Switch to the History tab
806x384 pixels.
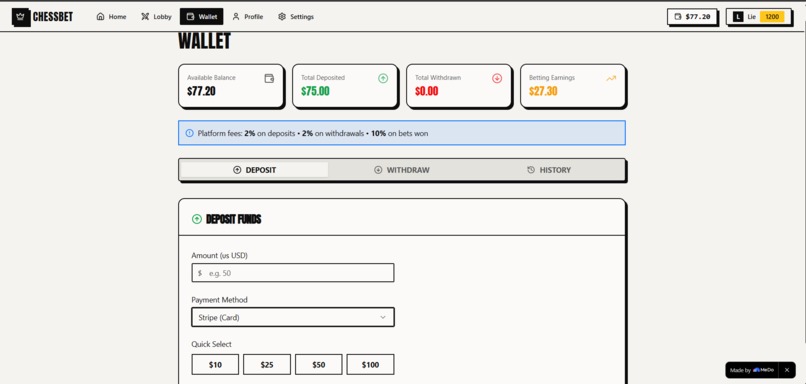[x=549, y=170]
